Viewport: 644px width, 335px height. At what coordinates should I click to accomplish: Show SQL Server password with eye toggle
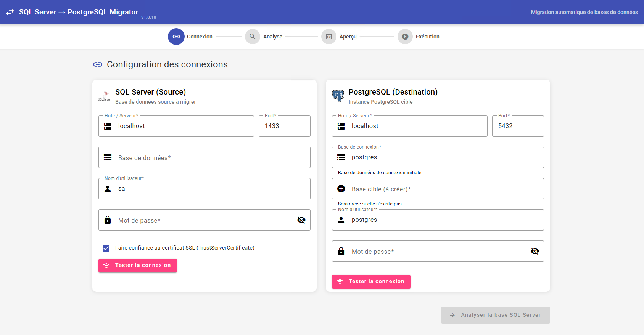click(x=301, y=220)
